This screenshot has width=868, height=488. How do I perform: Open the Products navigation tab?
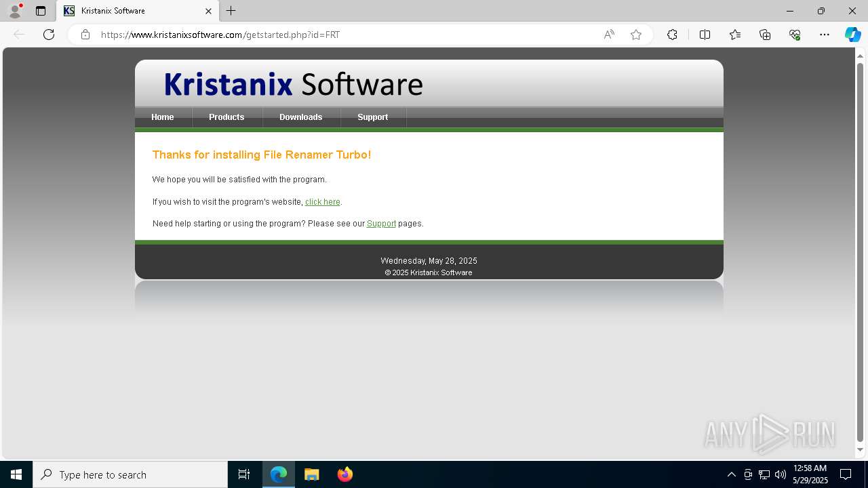point(226,117)
